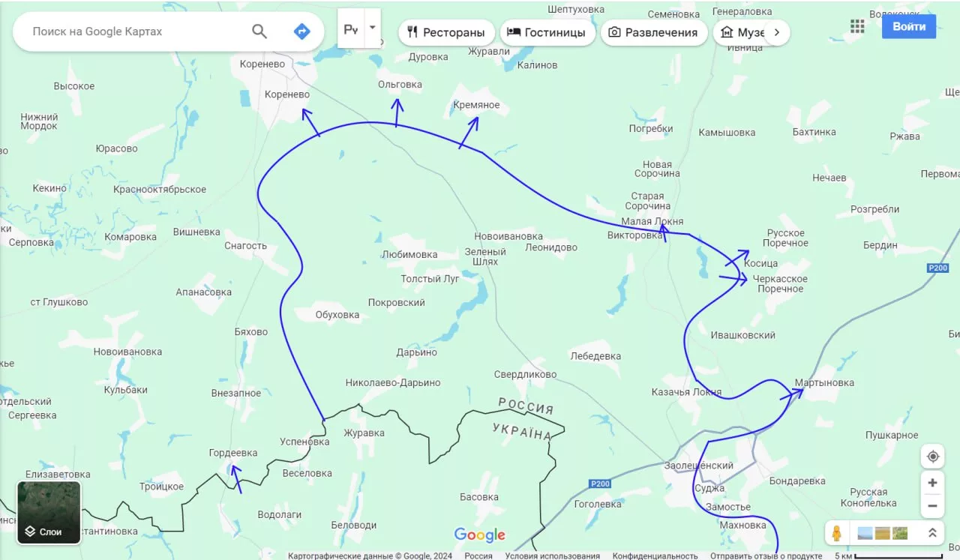Open directions with the blue arrow icon
This screenshot has height=560, width=960.
pyautogui.click(x=301, y=31)
